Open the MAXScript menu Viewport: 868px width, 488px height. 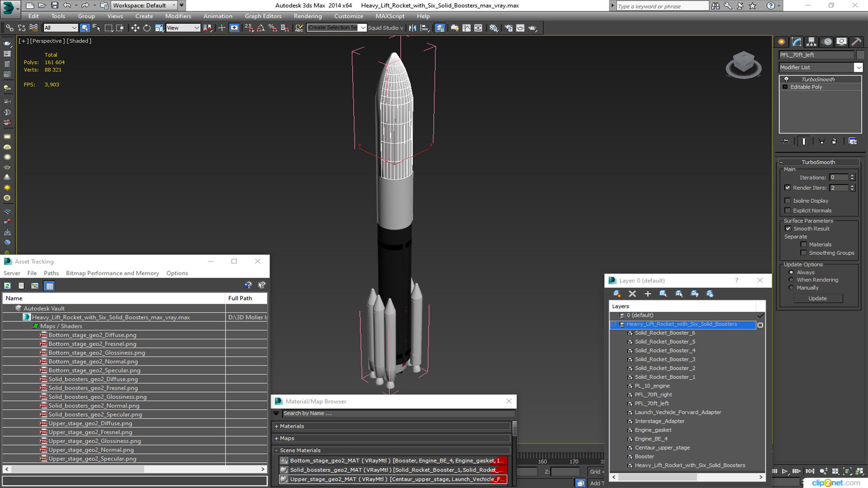point(390,16)
